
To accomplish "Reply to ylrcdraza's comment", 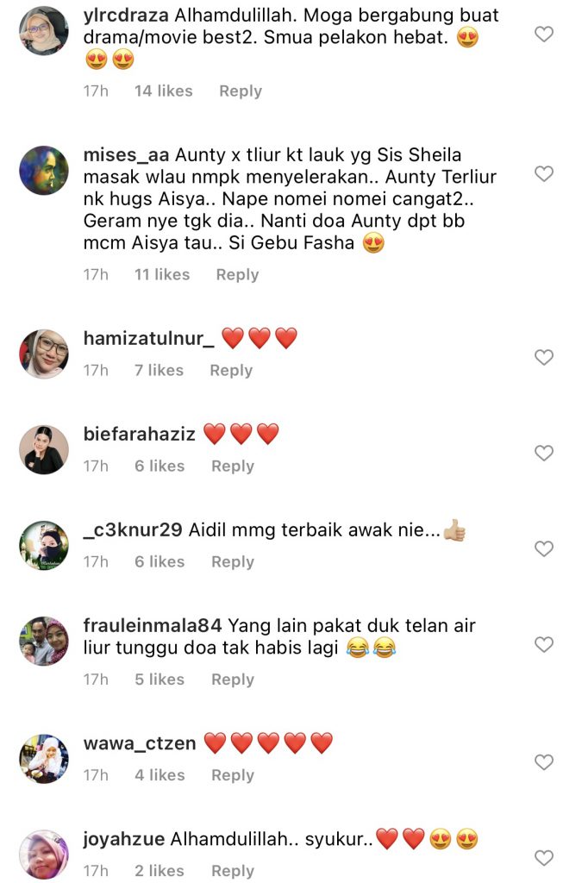I will pyautogui.click(x=241, y=91).
